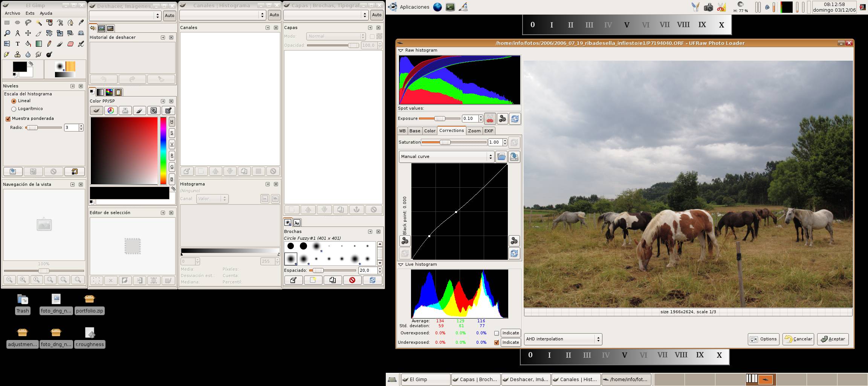Select the Ellipse Select tool
The image size is (868, 386).
click(17, 23)
